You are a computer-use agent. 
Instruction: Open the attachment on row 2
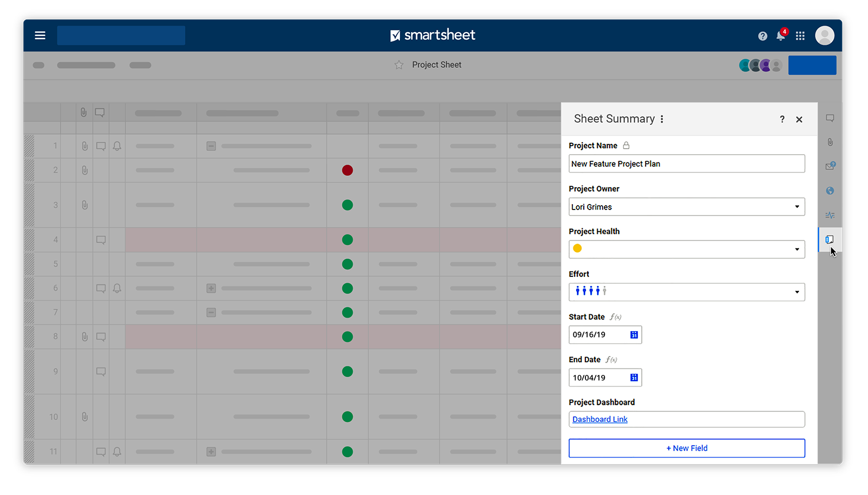click(x=85, y=170)
